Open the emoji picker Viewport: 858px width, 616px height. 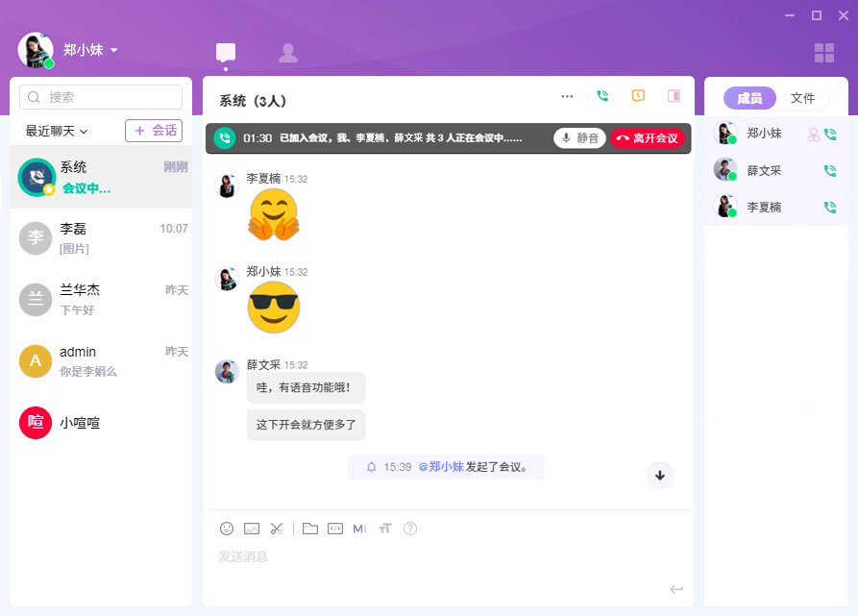tap(227, 529)
